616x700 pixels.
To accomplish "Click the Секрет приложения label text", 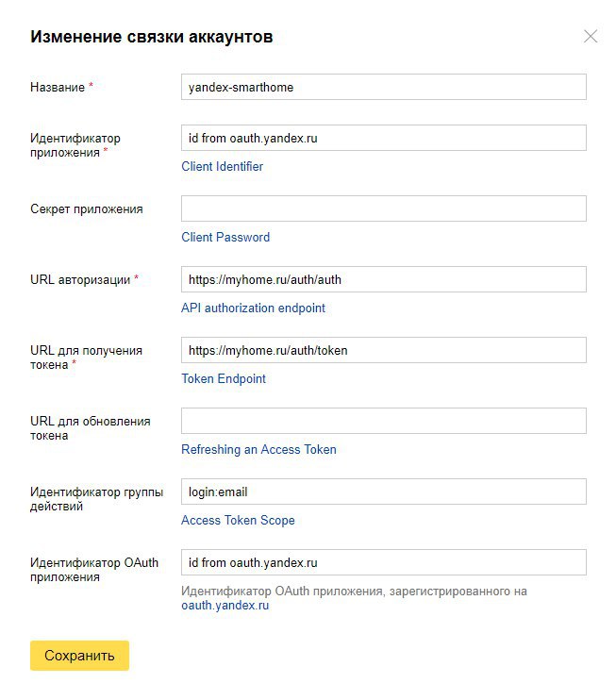I will pyautogui.click(x=87, y=208).
